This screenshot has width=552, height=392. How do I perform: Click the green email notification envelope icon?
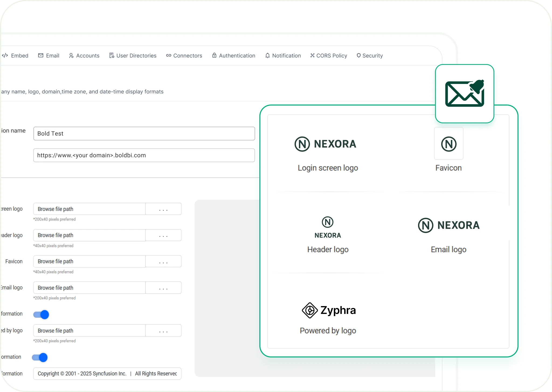tap(464, 94)
